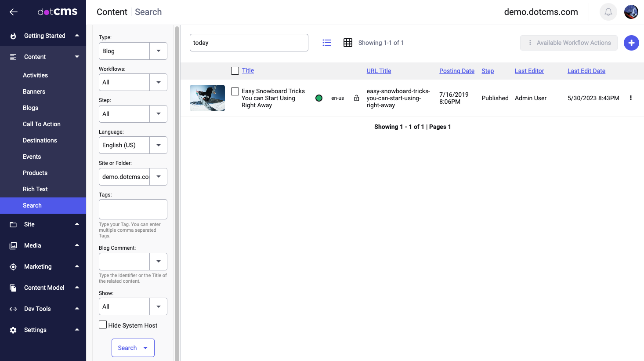Sort by Posting Date column link
This screenshot has width=644, height=361.
[x=456, y=71]
